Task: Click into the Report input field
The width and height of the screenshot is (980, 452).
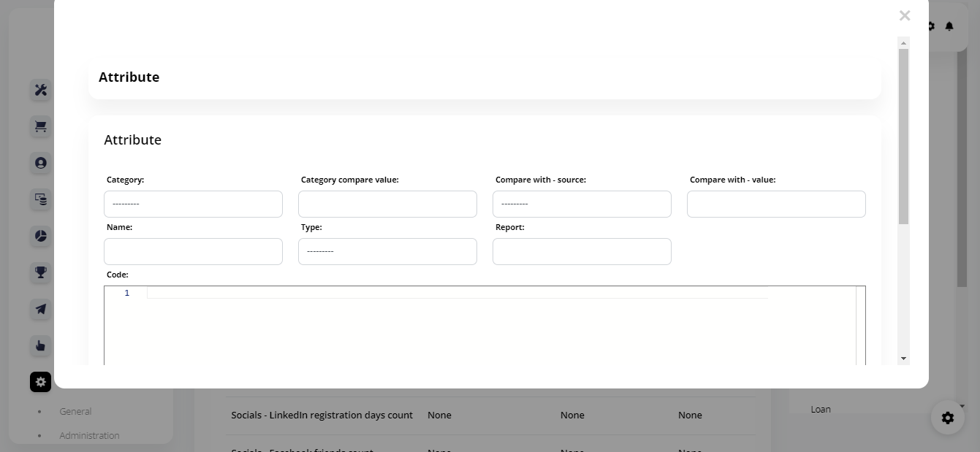Action: point(582,251)
